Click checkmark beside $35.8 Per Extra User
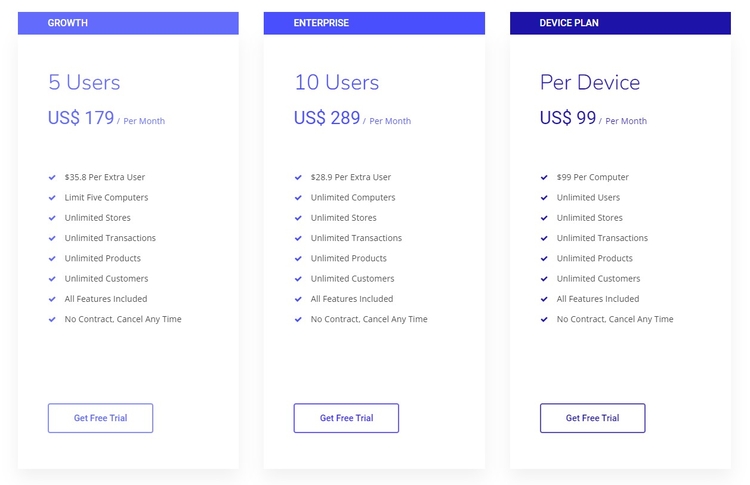The image size is (750, 485). click(52, 178)
